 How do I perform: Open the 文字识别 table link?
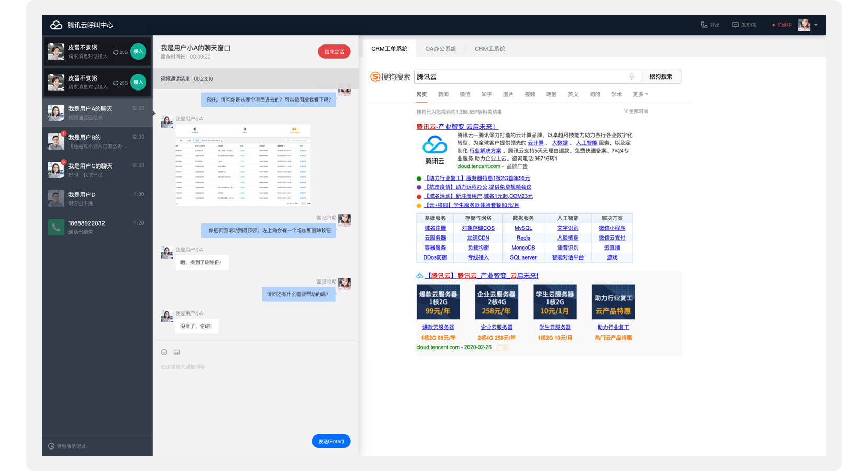(x=567, y=228)
